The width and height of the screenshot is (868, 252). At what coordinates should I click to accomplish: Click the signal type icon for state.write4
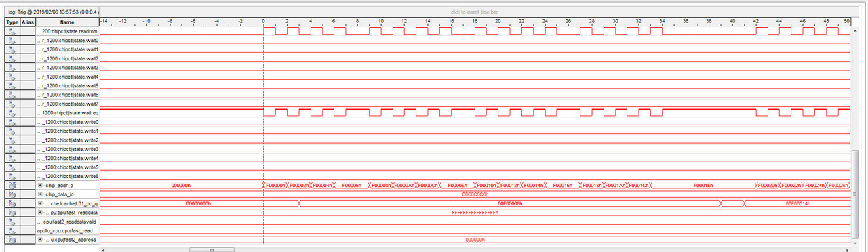click(12, 158)
